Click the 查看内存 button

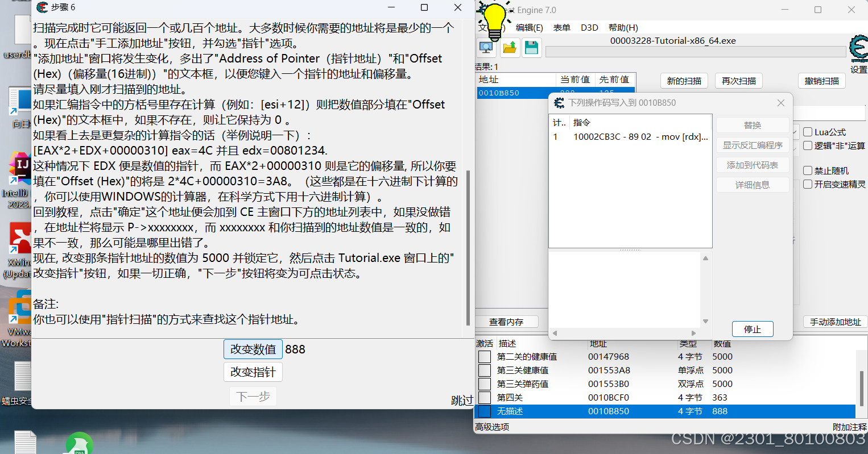(x=506, y=322)
